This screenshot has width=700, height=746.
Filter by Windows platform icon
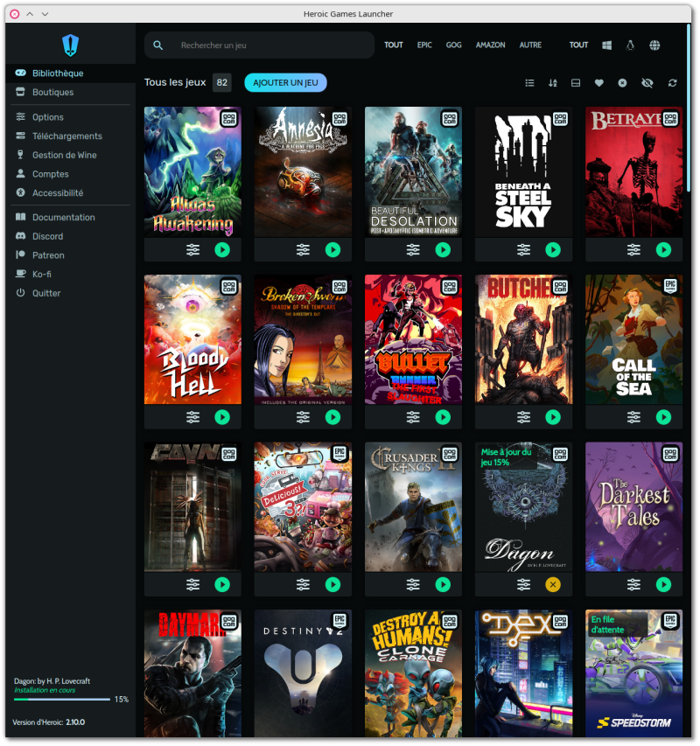tap(606, 45)
